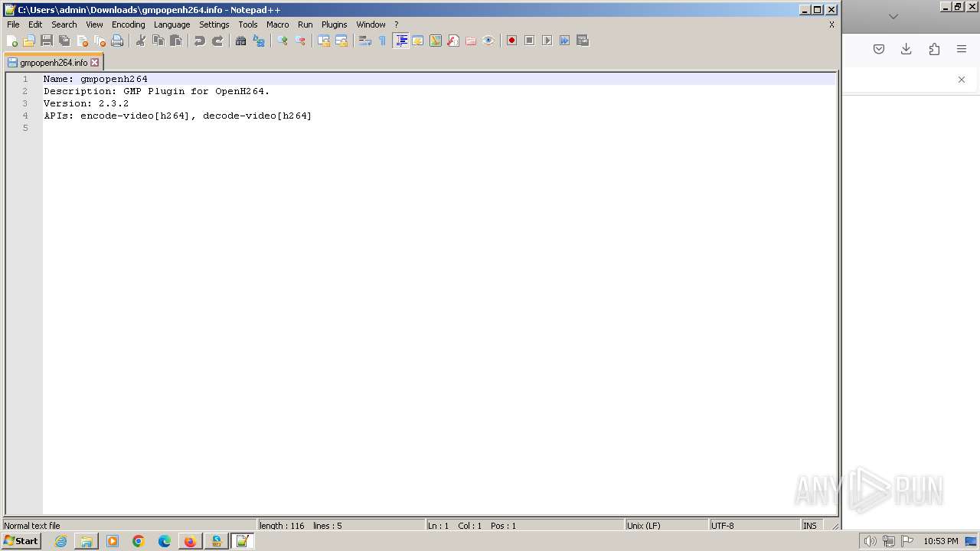
Task: Click the X at menu bar's right end
Action: pyautogui.click(x=831, y=24)
